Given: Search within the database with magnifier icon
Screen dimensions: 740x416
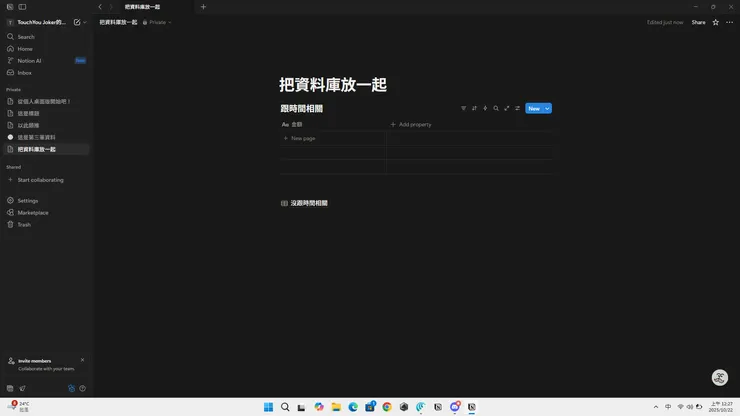Looking at the screenshot, I should point(496,108).
